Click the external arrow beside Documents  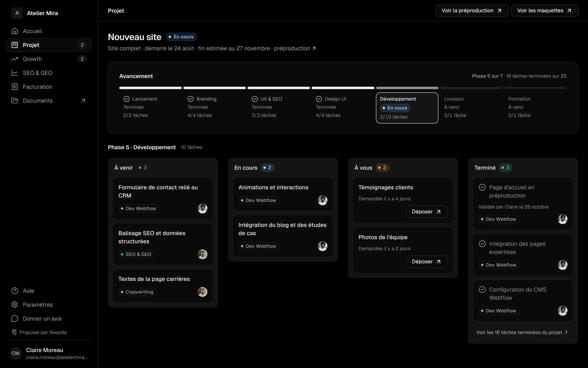pos(83,101)
